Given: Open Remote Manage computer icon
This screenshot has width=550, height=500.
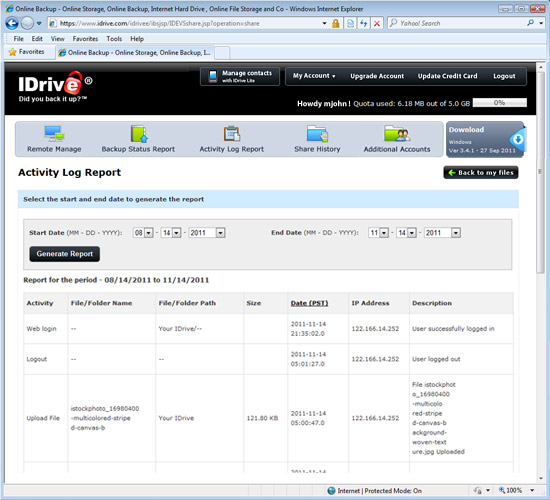Looking at the screenshot, I should click(x=54, y=134).
